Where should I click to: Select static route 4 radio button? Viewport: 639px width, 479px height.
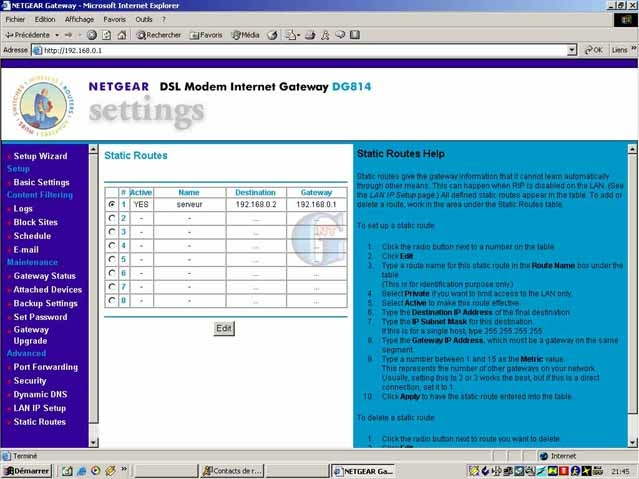click(x=112, y=245)
